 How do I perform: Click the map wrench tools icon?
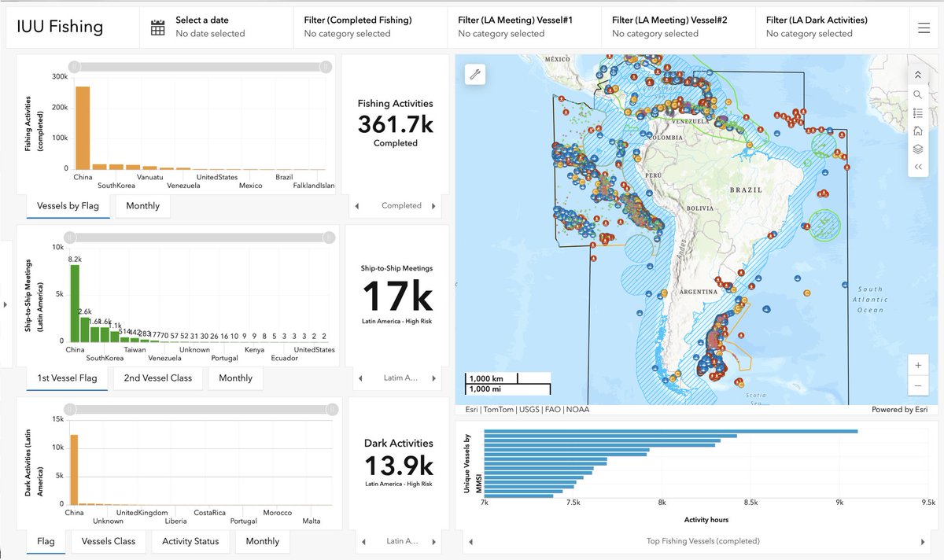475,75
